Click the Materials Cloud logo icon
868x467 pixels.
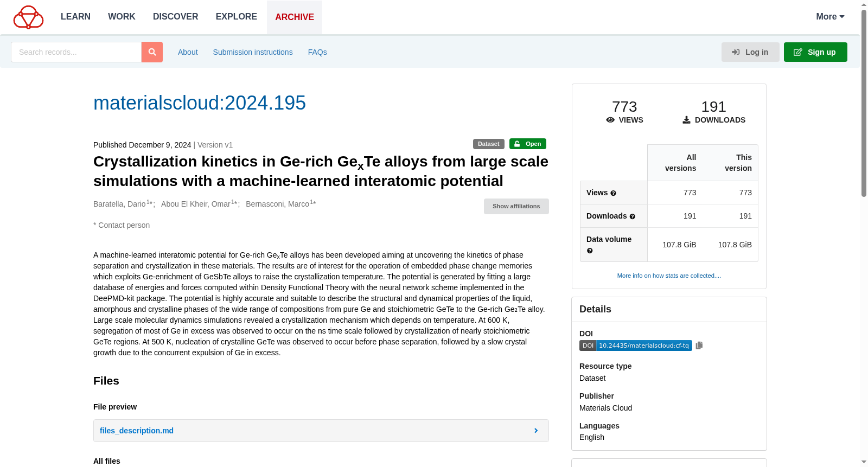coord(28,17)
